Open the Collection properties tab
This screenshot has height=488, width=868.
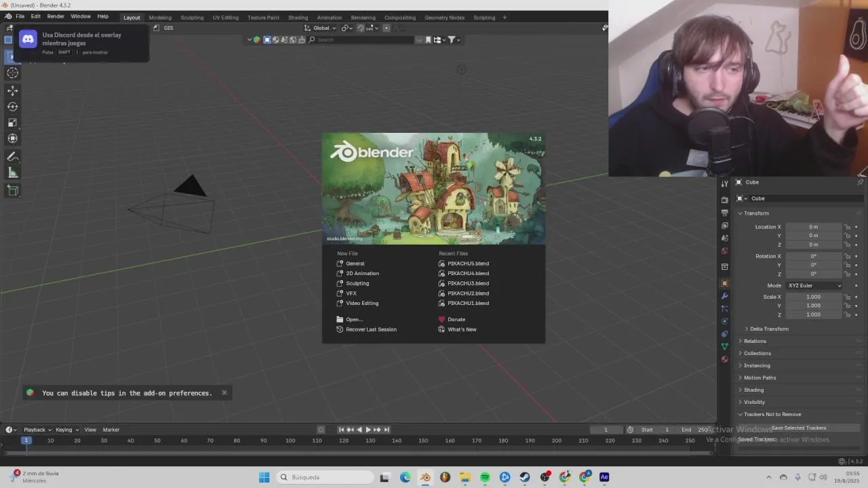pyautogui.click(x=724, y=267)
